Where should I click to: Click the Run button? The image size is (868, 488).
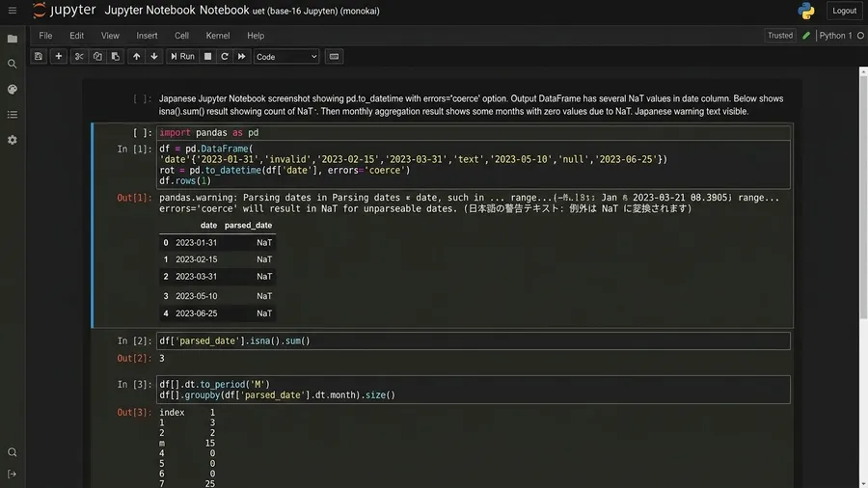pos(182,57)
